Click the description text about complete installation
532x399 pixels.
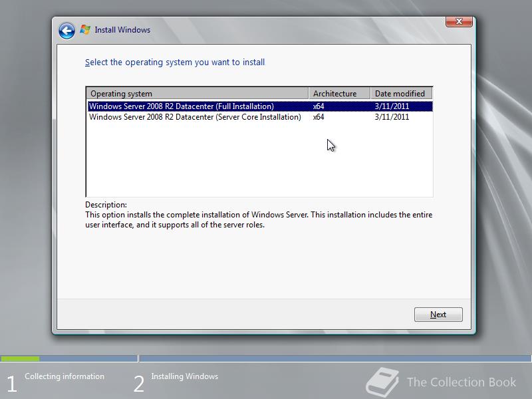coord(259,220)
